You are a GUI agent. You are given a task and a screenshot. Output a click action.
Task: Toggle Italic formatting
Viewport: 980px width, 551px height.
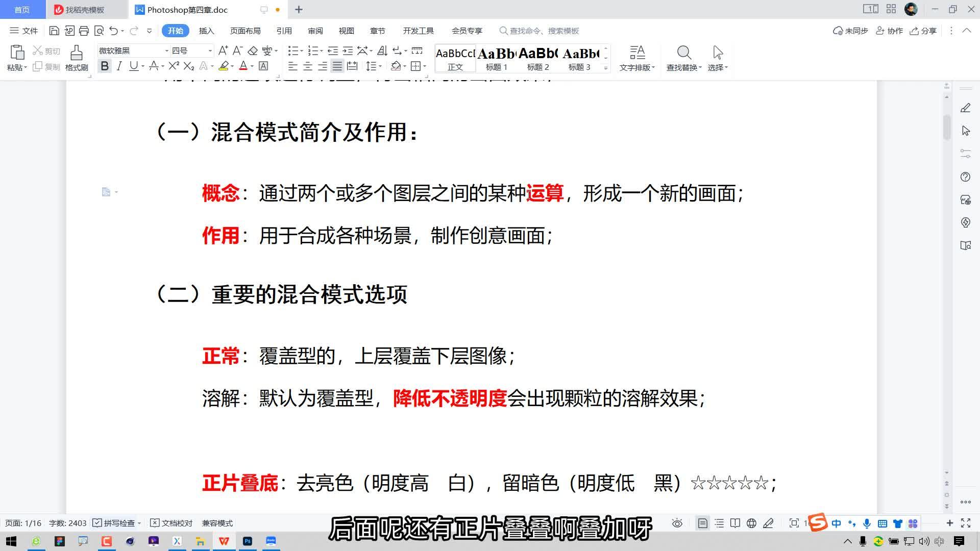coord(119,66)
